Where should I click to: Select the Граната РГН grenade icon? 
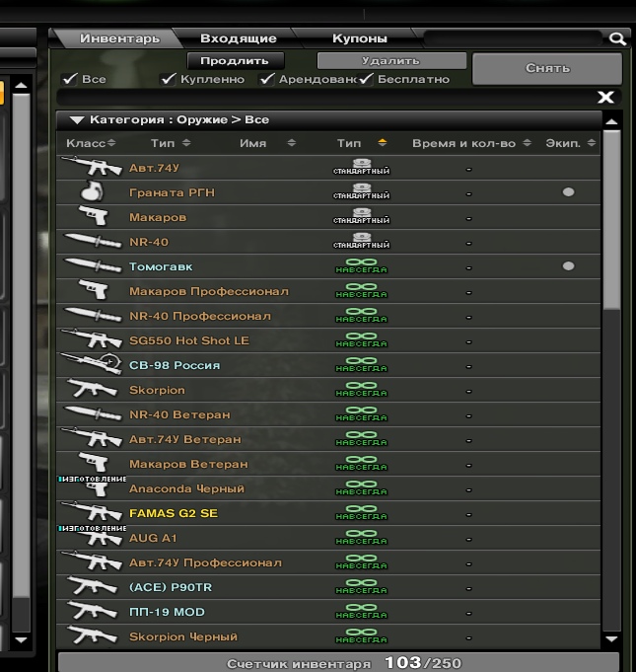[92, 192]
